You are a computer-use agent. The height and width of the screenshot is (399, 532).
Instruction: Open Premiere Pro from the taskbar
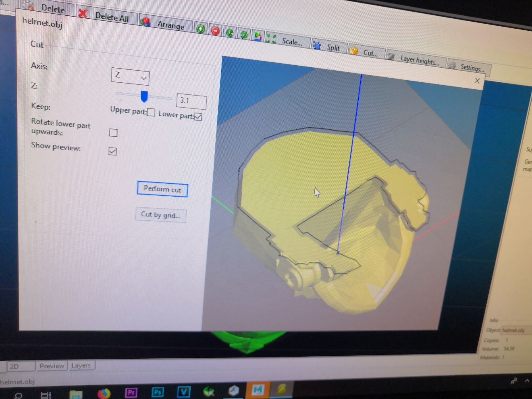[131, 392]
